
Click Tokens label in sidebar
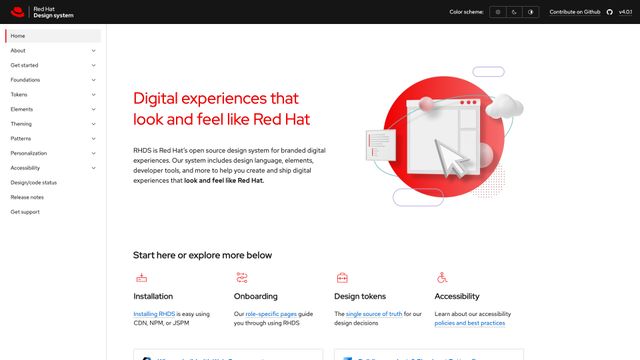19,95
